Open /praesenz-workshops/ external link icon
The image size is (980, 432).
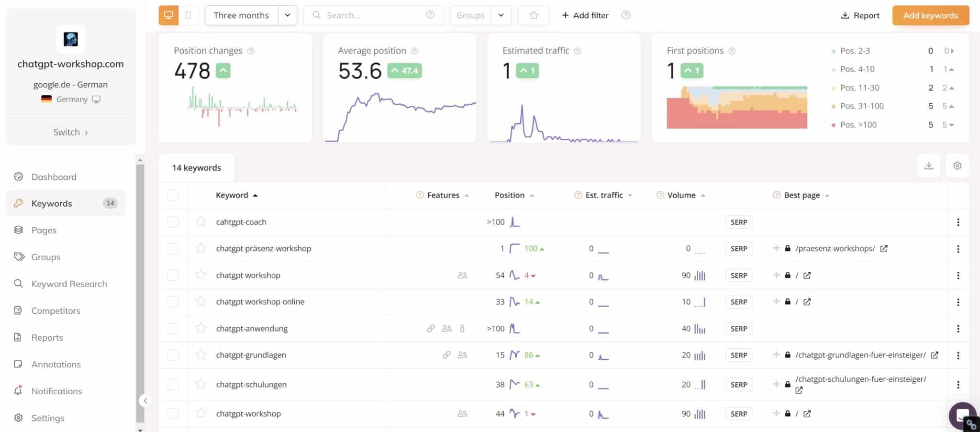[884, 248]
